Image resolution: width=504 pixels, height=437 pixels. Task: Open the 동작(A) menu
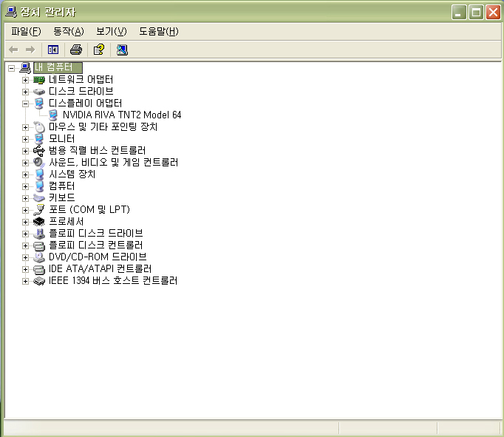68,31
